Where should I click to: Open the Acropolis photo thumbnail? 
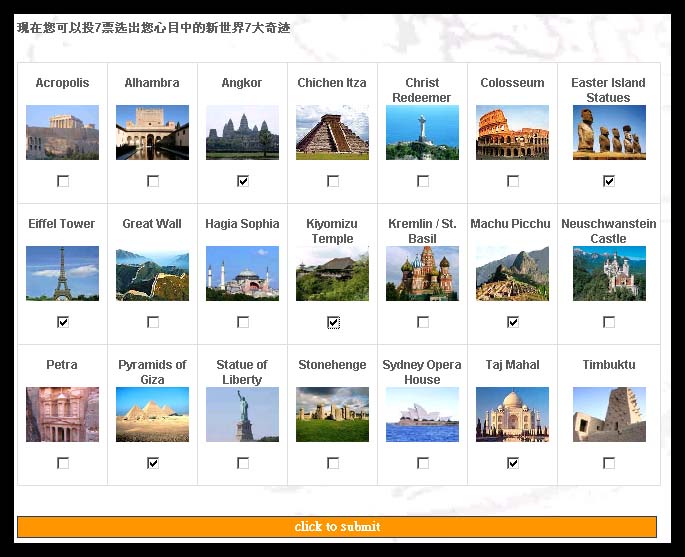pos(62,132)
